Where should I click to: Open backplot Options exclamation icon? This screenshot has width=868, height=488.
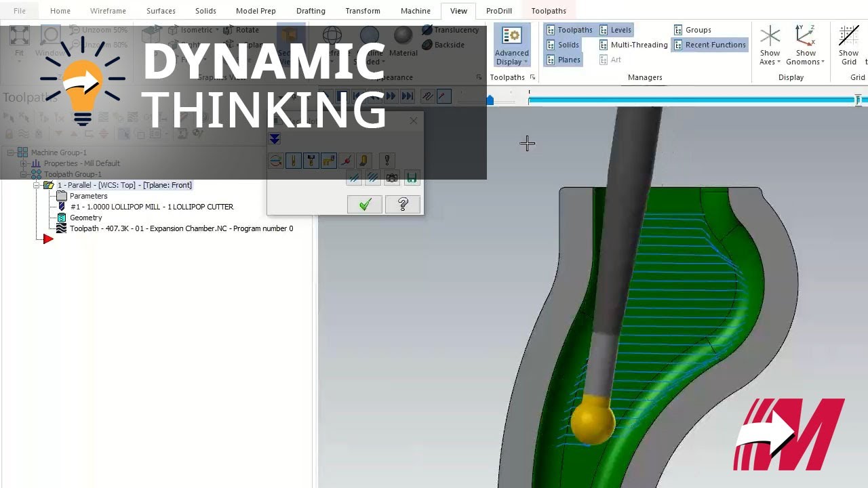point(387,161)
